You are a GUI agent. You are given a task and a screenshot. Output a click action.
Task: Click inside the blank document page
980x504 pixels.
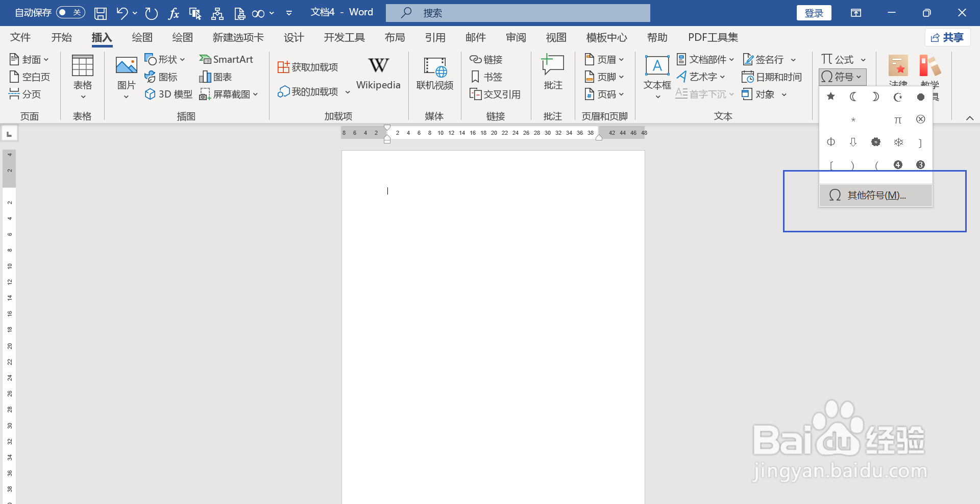(493, 327)
